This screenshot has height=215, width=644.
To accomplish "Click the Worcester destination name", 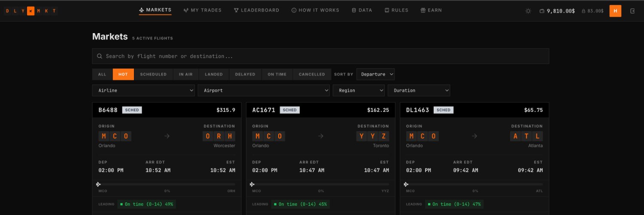I will pos(225,146).
